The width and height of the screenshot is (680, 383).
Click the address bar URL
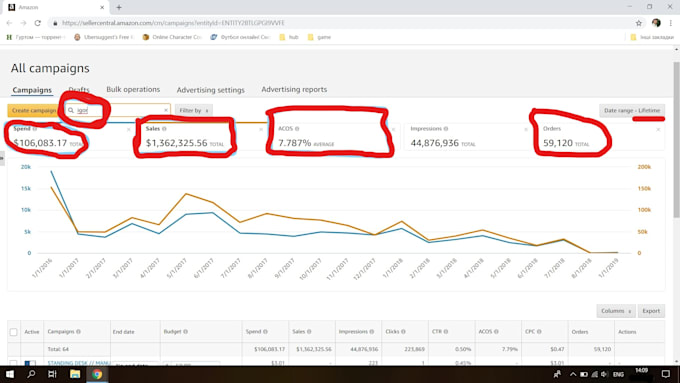point(173,23)
